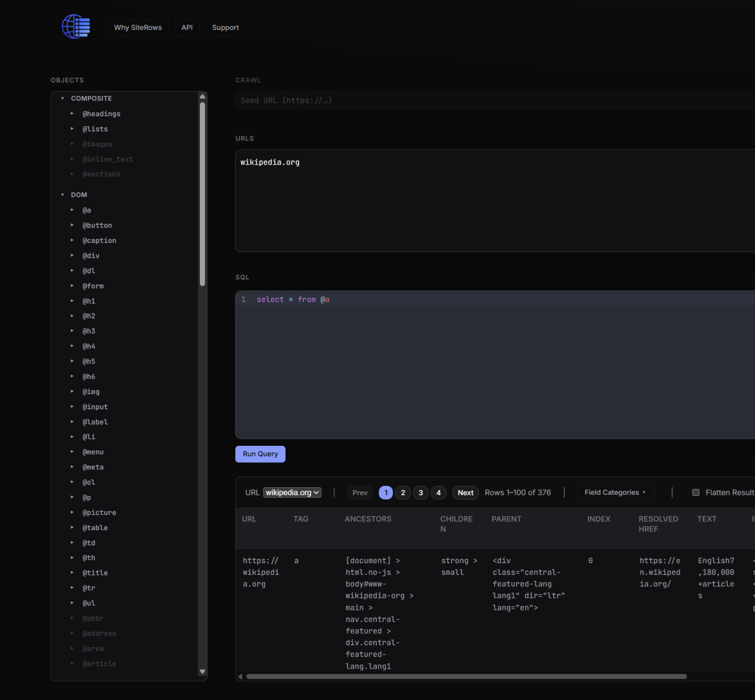The width and height of the screenshot is (755, 700).
Task: Go to results page 3
Action: [421, 492]
